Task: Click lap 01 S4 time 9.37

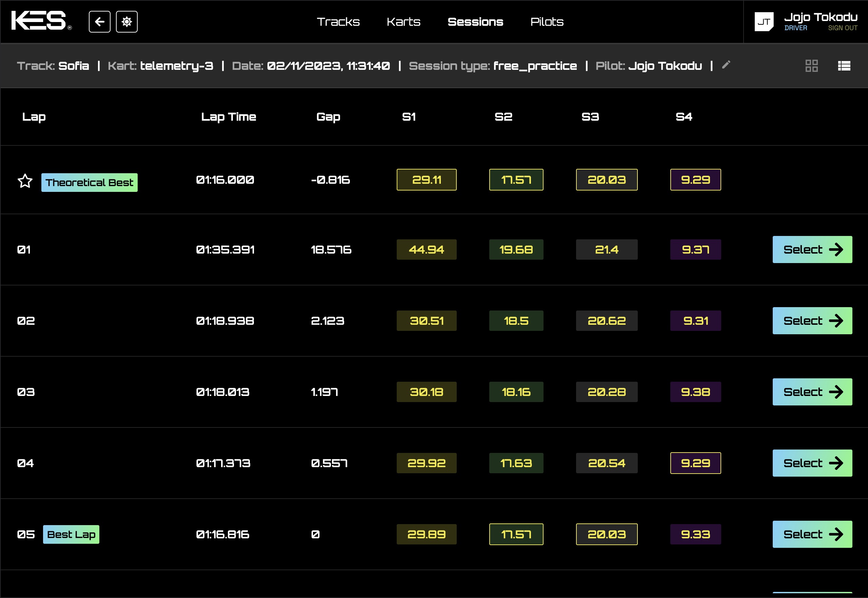Action: pyautogui.click(x=696, y=250)
